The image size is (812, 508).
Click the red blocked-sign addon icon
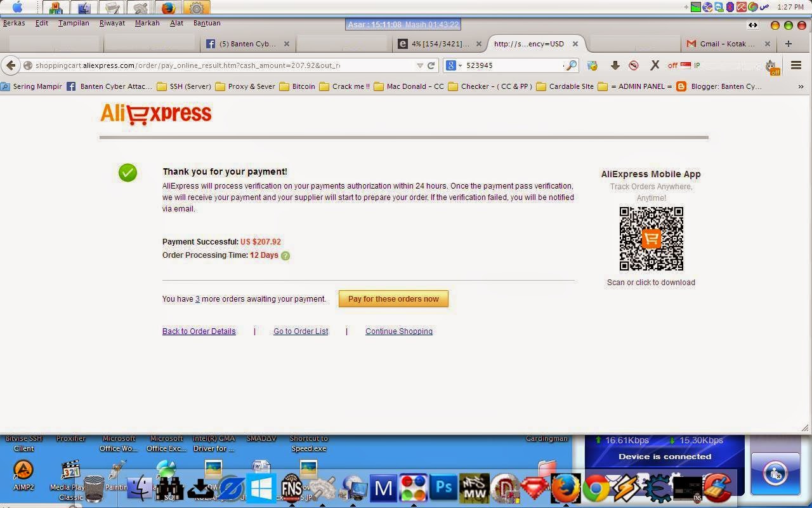tap(633, 65)
